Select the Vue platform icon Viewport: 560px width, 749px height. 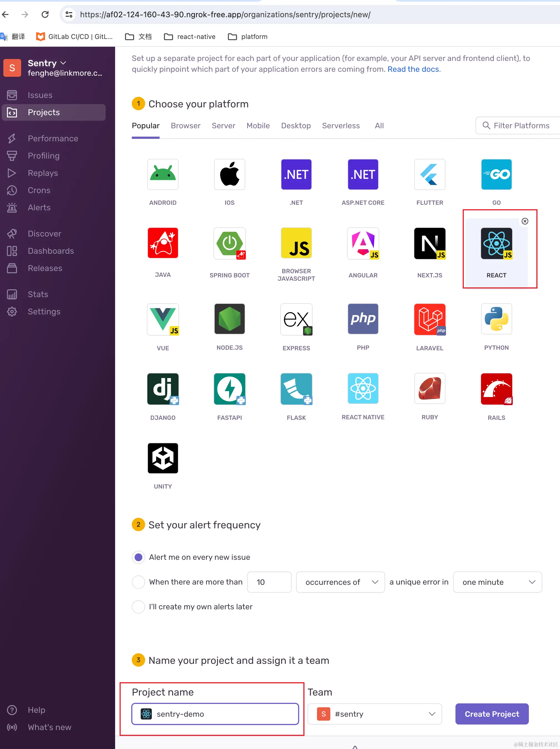pyautogui.click(x=163, y=319)
